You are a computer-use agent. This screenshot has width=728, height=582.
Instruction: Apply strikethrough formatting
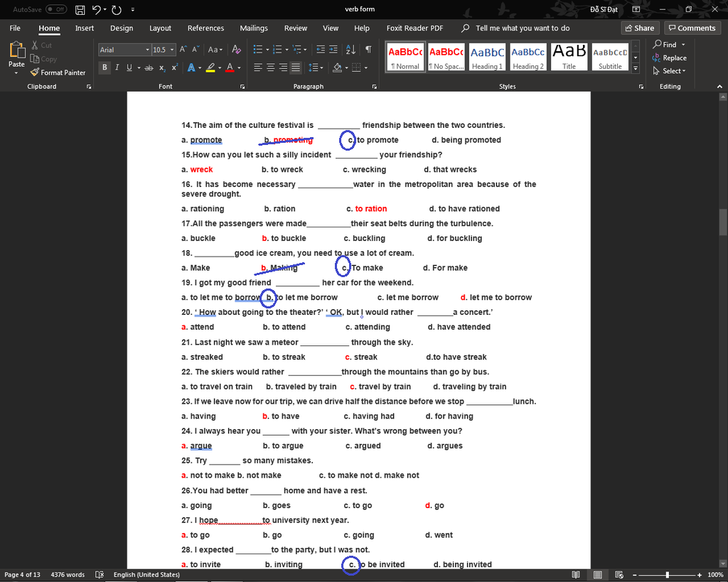coord(149,68)
